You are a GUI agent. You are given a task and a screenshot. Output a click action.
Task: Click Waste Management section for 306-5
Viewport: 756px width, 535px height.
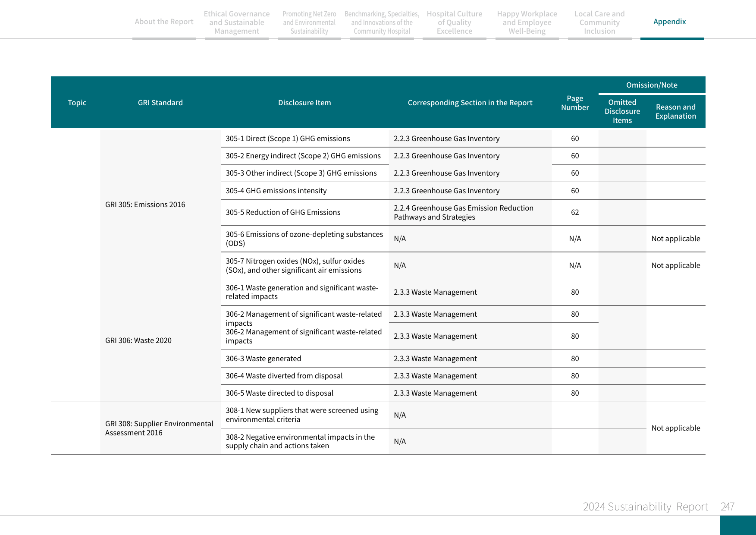[435, 393]
